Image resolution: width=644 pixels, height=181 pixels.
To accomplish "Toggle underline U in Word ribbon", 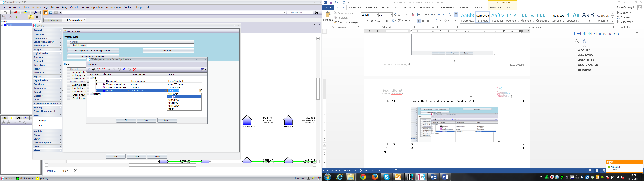I will pyautogui.click(x=372, y=21).
